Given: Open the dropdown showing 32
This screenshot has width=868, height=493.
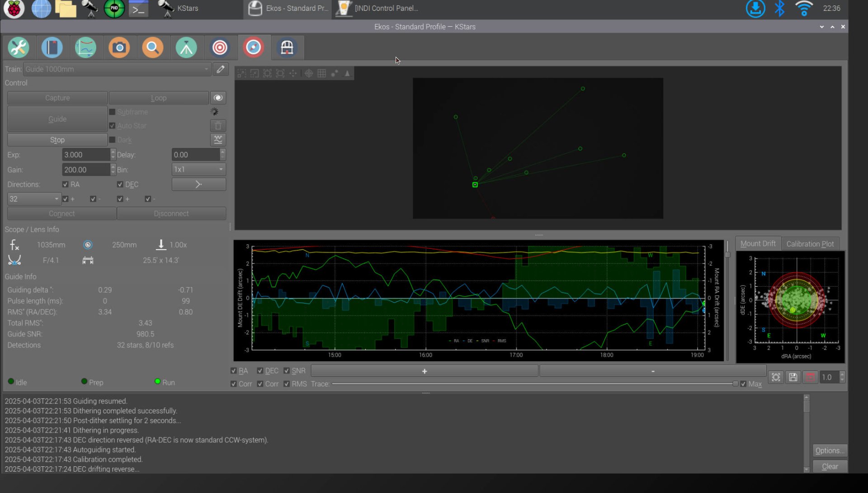Looking at the screenshot, I should coord(34,199).
